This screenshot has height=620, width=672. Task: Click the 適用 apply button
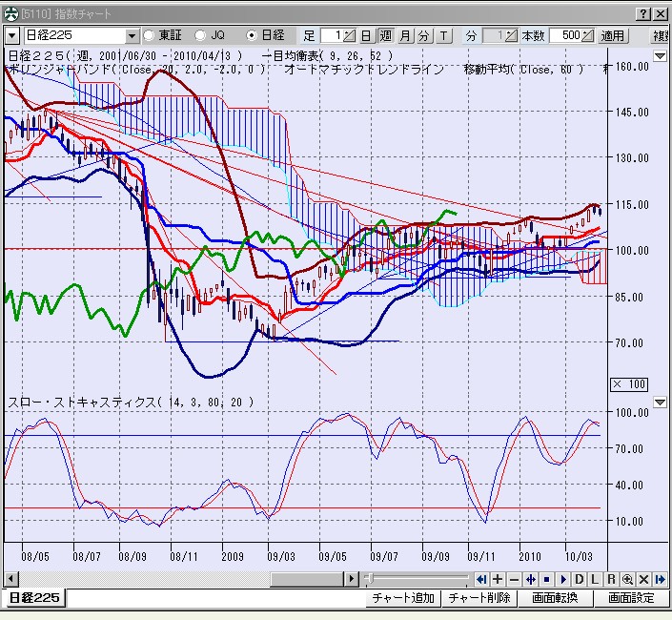[x=613, y=35]
